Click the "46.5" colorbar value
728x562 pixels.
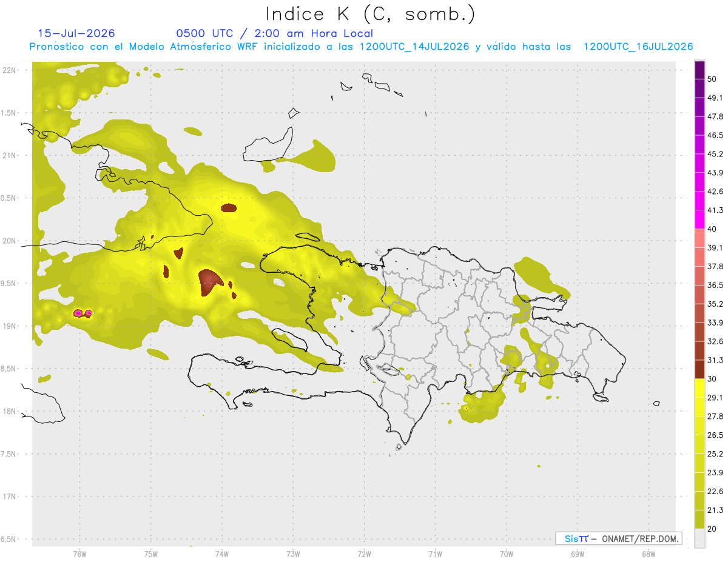tap(715, 135)
